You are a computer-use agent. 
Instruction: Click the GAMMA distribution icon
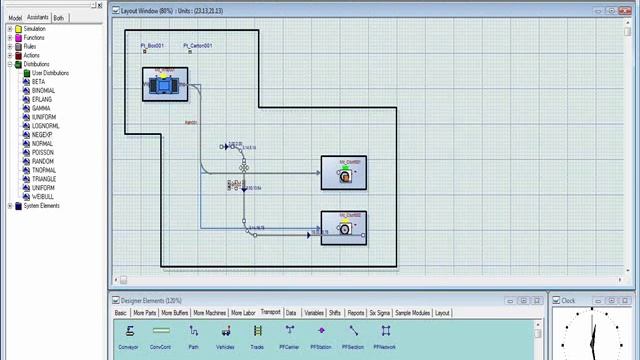coord(27,109)
